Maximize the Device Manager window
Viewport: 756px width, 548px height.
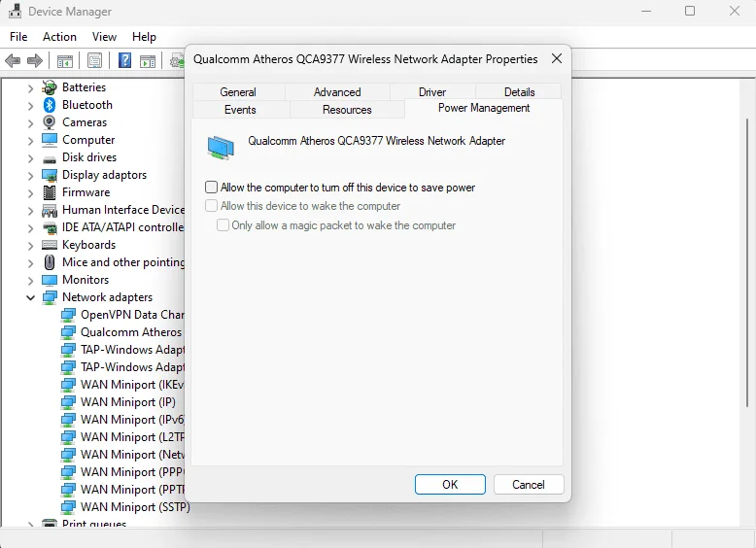[x=690, y=11]
